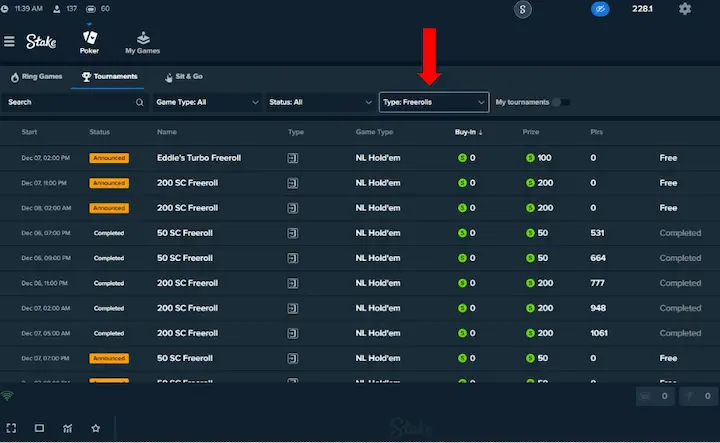Expand the Status: All dropdown
This screenshot has height=443, width=720.
pos(319,102)
